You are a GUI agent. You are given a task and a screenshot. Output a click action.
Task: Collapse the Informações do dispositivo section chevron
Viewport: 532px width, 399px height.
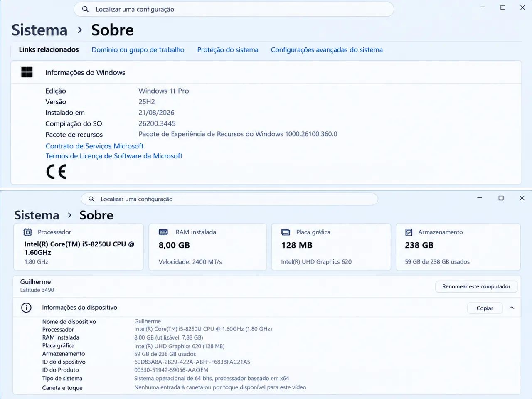(512, 308)
